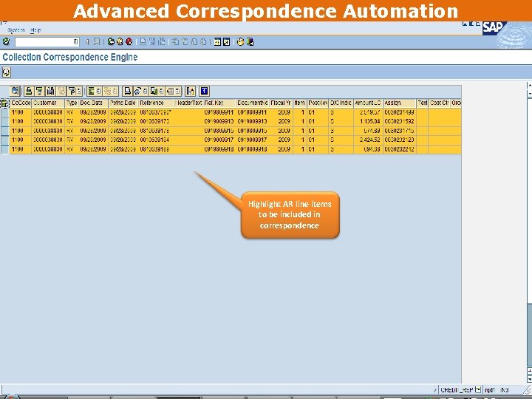Click DocumentNo cell 0919809918
532x399 pixels.
coord(252,149)
